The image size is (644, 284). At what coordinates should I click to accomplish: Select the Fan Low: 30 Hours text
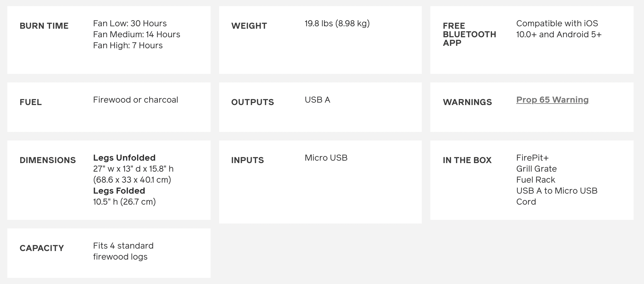(130, 24)
